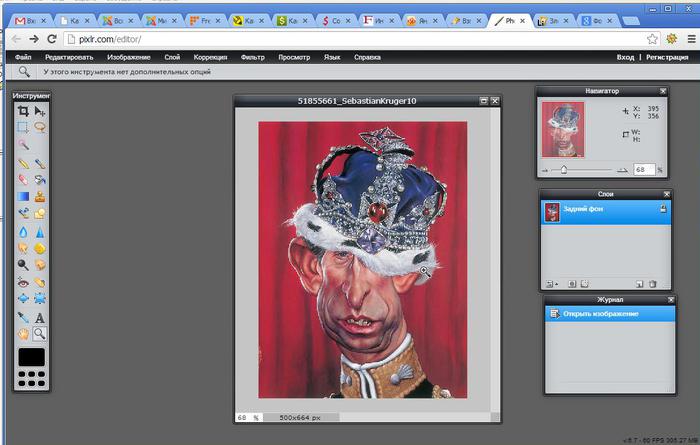The width and height of the screenshot is (700, 445).
Task: Click the image window vertical scrollbar
Action: tap(495, 259)
